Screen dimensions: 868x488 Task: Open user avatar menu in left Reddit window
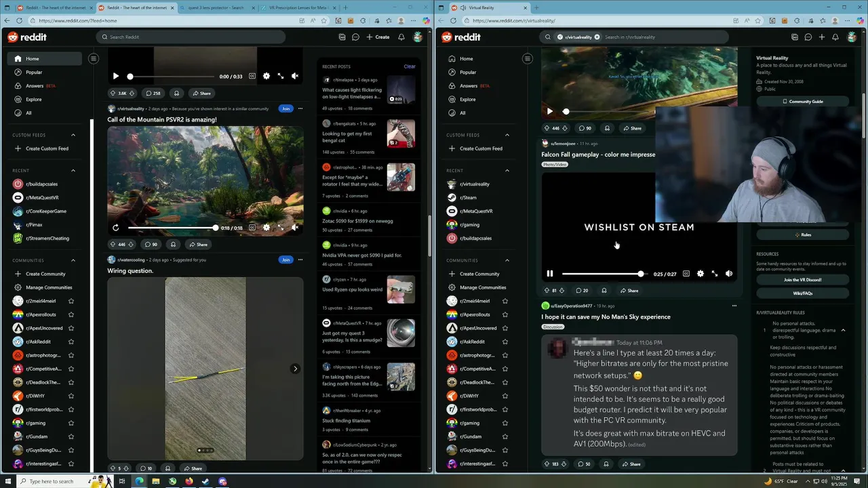tap(418, 37)
